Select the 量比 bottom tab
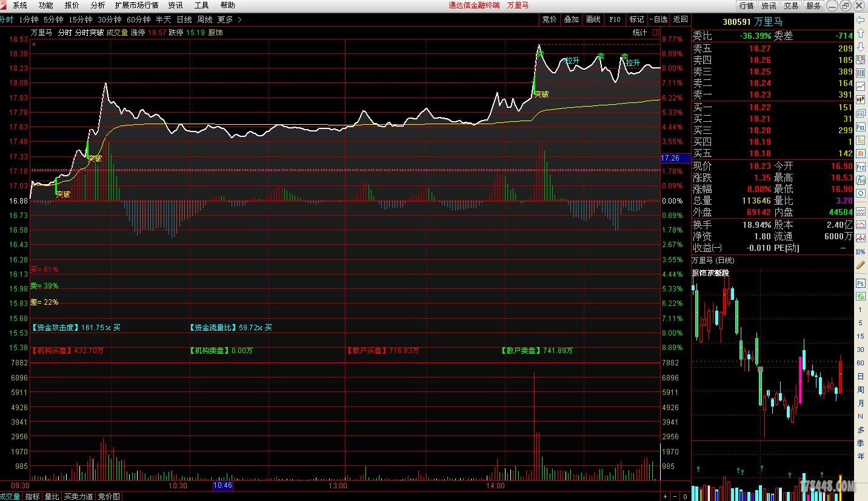 click(52, 497)
